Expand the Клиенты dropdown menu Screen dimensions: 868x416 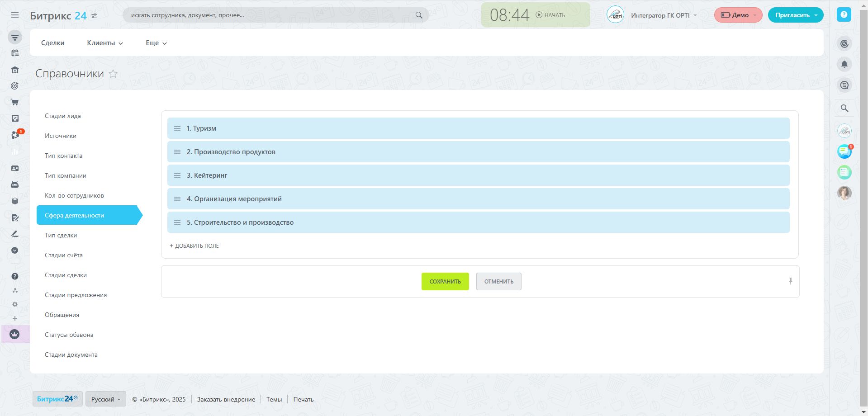[105, 43]
